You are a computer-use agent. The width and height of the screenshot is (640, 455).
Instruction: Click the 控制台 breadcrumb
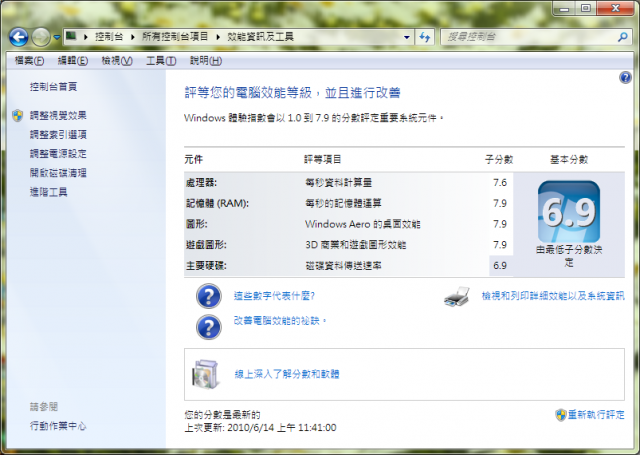pos(109,37)
